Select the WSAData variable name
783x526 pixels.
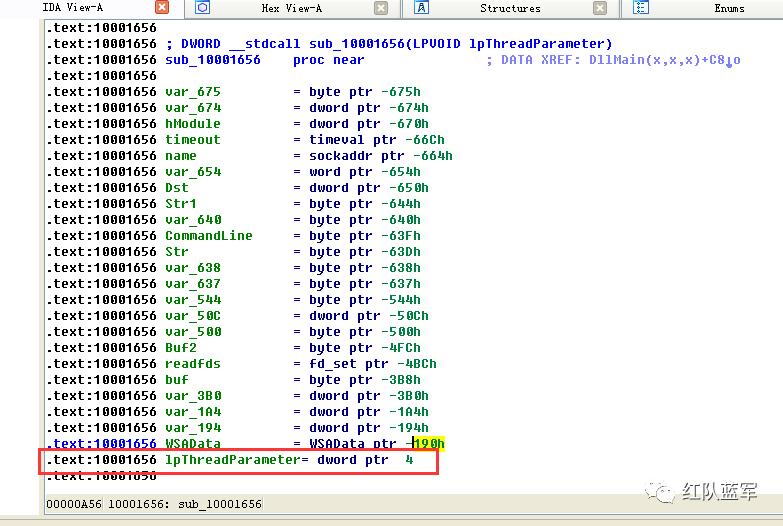(193, 444)
